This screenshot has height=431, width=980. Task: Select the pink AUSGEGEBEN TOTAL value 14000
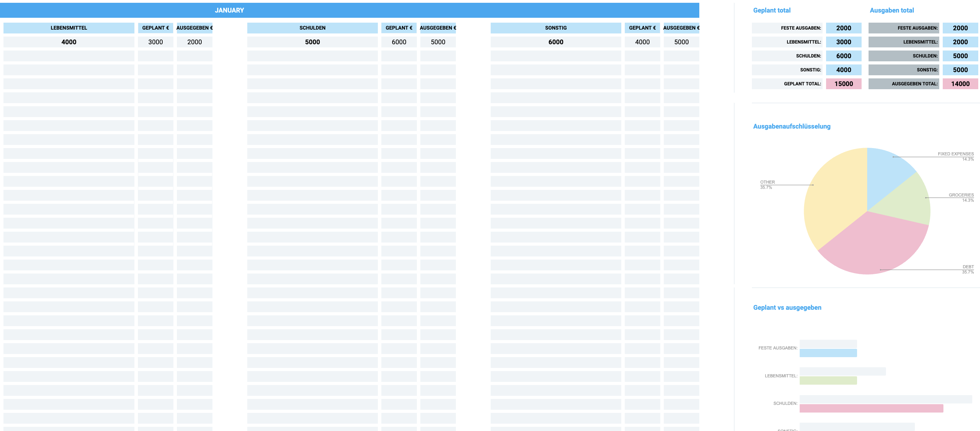tap(960, 84)
